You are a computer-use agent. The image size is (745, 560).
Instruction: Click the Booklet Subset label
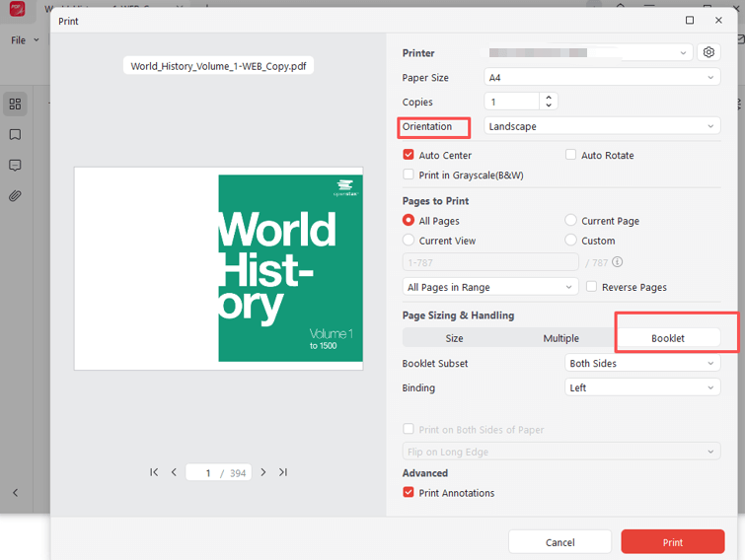(x=435, y=363)
